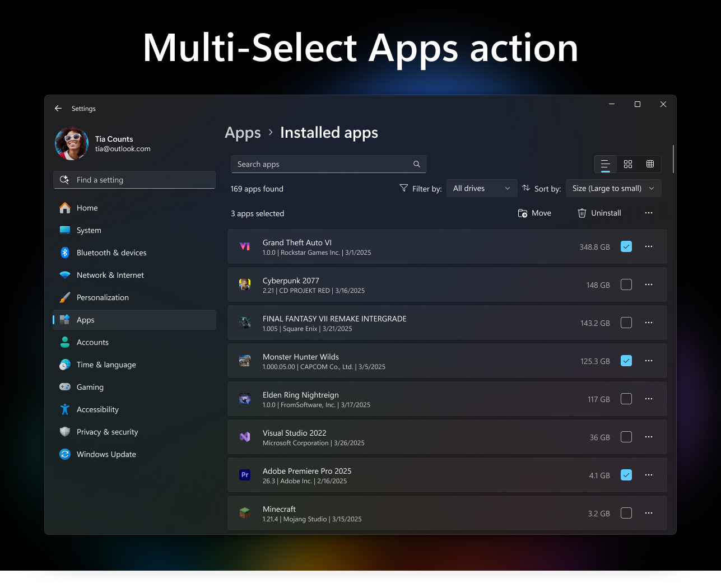Go to Apps breadcrumb parent page
721x588 pixels.
click(x=243, y=133)
